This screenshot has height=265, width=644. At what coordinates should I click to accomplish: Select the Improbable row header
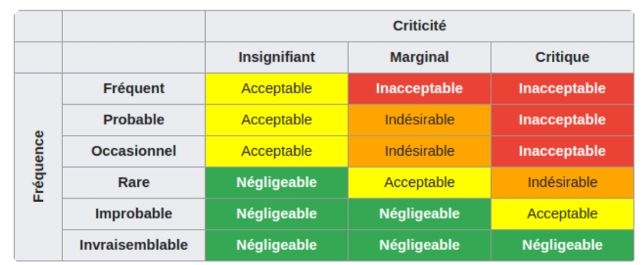[x=134, y=214]
